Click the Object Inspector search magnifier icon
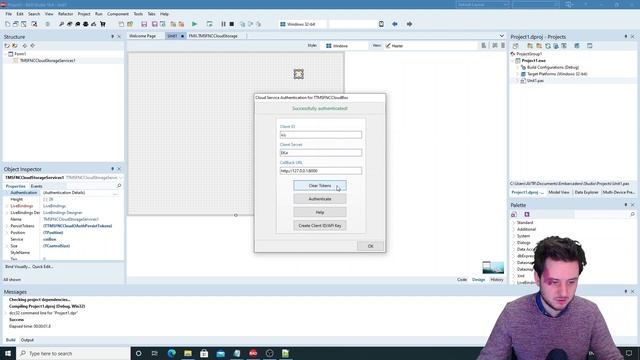 tap(119, 186)
